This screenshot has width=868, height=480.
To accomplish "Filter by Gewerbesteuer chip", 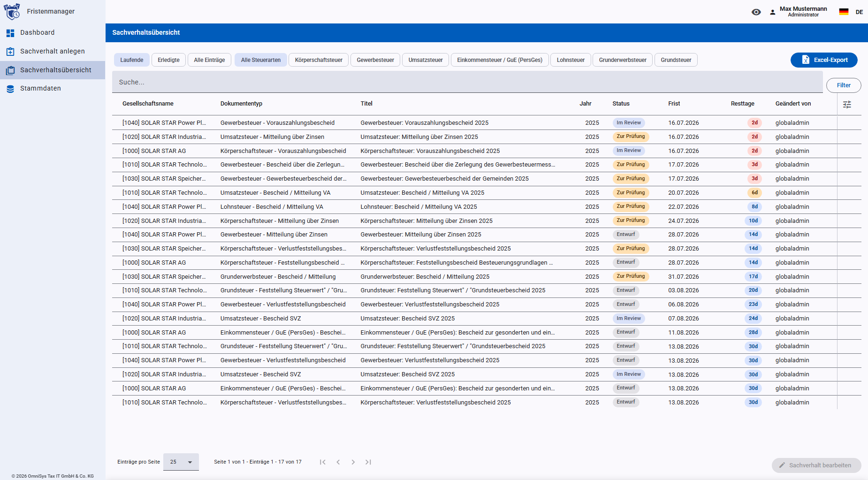I will pos(375,60).
